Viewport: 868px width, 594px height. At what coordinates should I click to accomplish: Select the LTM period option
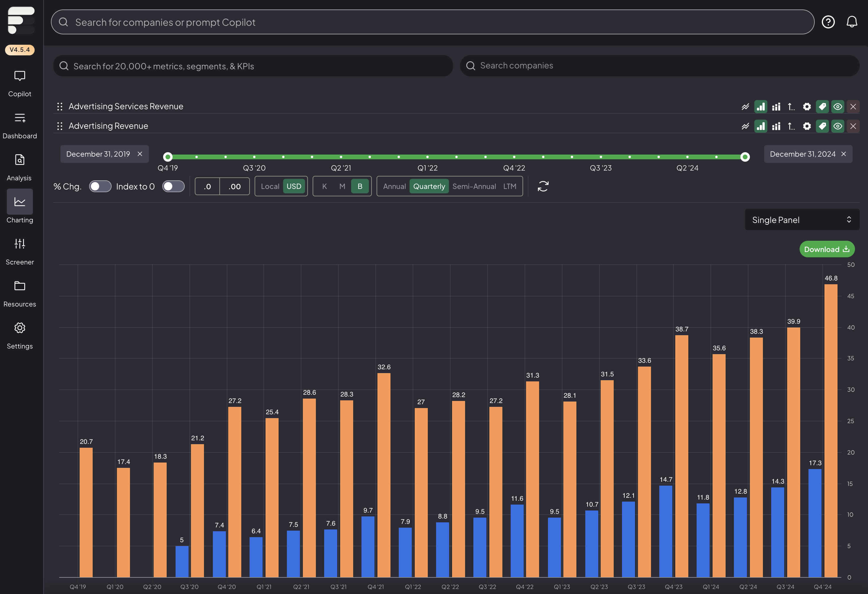coord(509,186)
